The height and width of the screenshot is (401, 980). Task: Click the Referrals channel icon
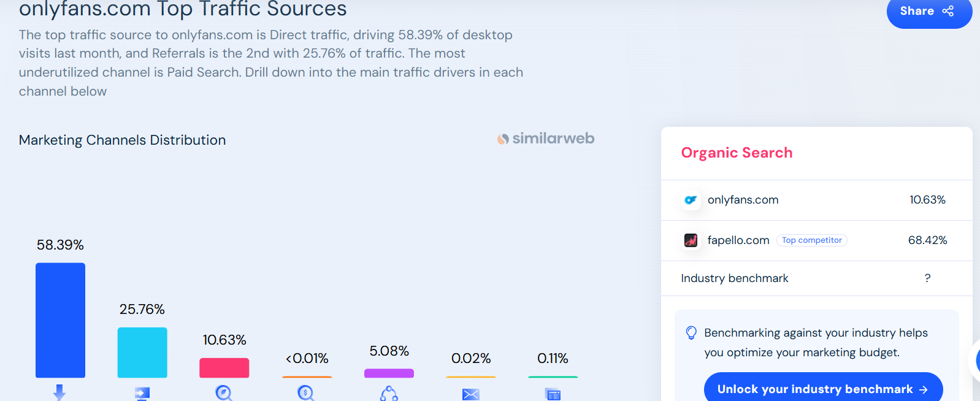coord(142,393)
